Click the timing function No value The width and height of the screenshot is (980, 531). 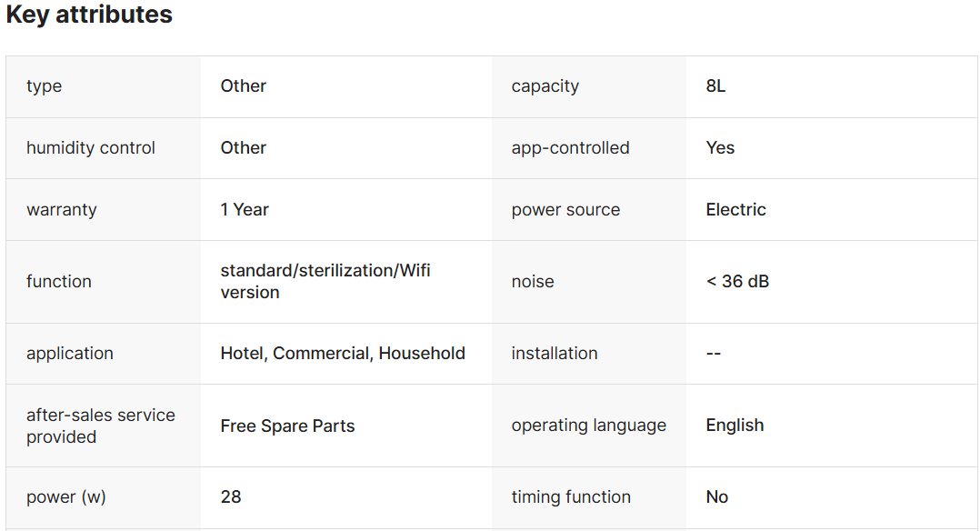pos(717,497)
